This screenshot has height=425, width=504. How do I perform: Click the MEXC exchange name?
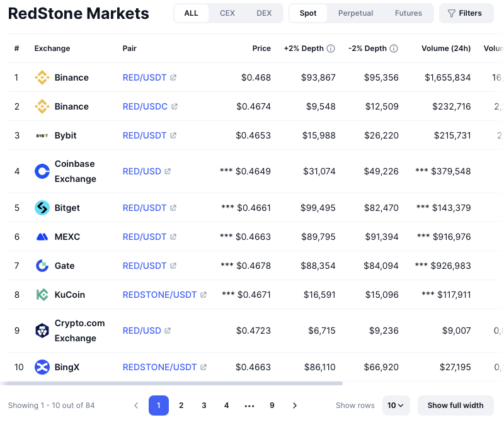point(67,237)
